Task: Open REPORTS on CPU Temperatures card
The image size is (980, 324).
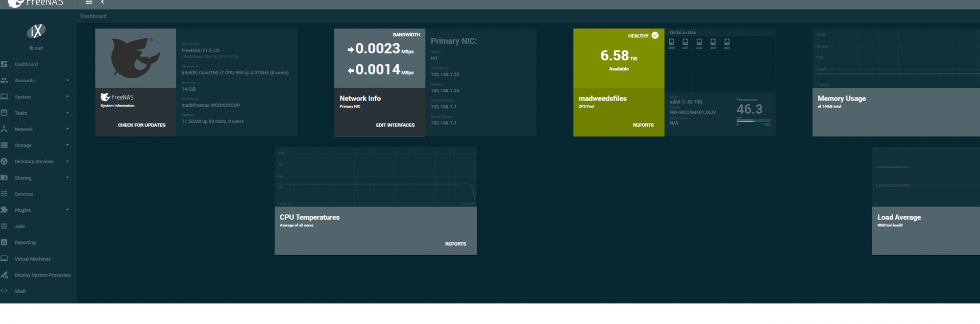Action: click(456, 244)
